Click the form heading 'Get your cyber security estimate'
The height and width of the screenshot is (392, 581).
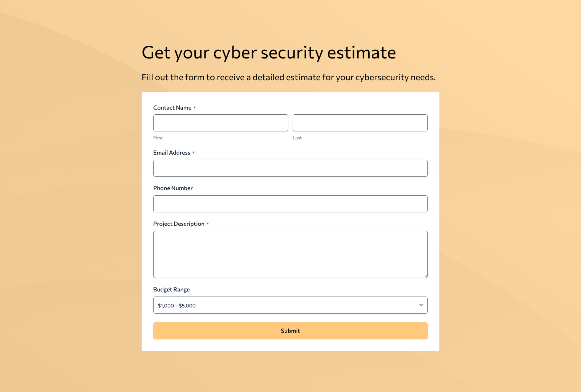tap(269, 52)
